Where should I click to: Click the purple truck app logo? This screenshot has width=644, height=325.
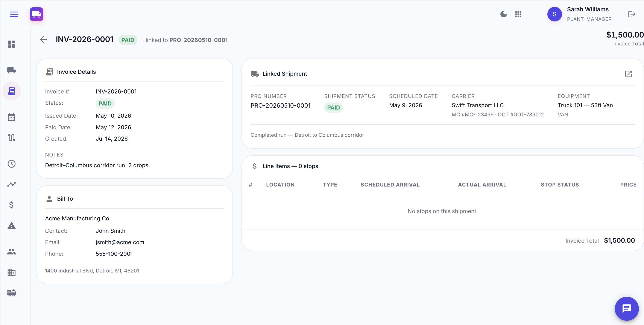(36, 14)
